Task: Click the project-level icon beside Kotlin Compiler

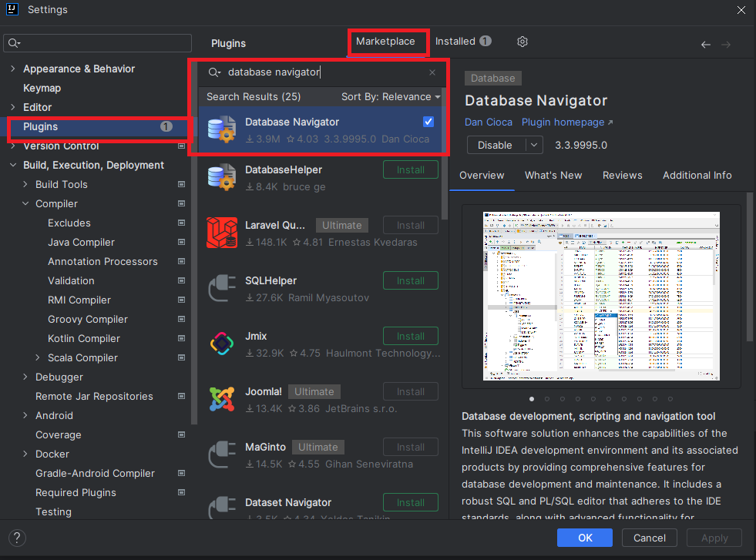Action: tap(181, 338)
